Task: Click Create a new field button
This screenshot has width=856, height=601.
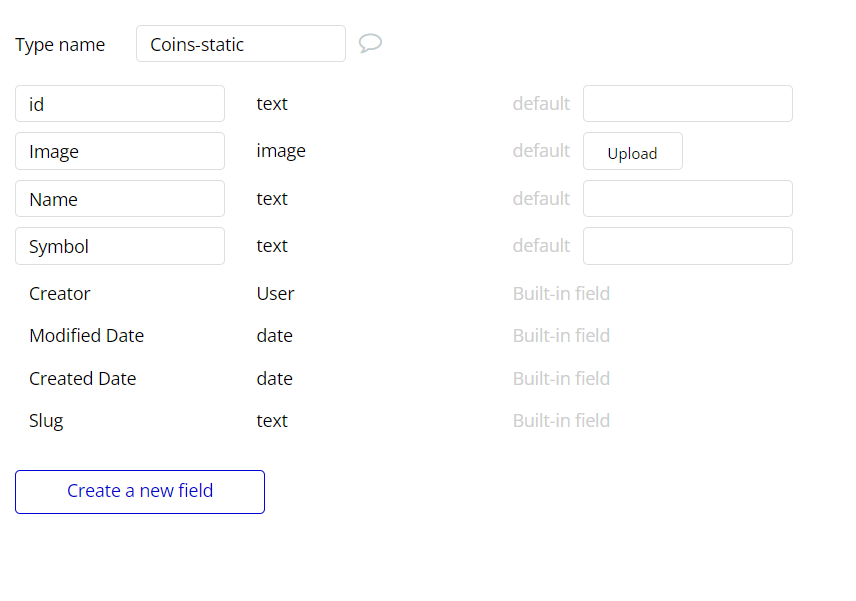Action: tap(140, 492)
